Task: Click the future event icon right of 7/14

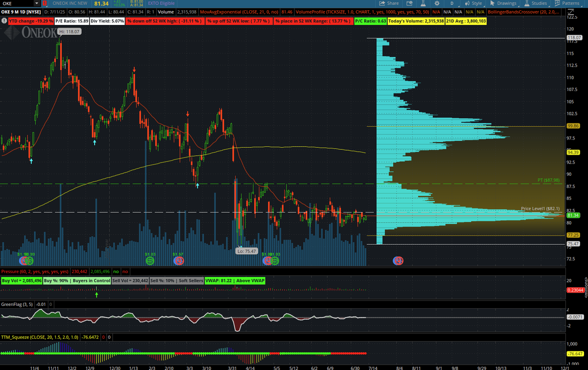Action: coord(399,260)
